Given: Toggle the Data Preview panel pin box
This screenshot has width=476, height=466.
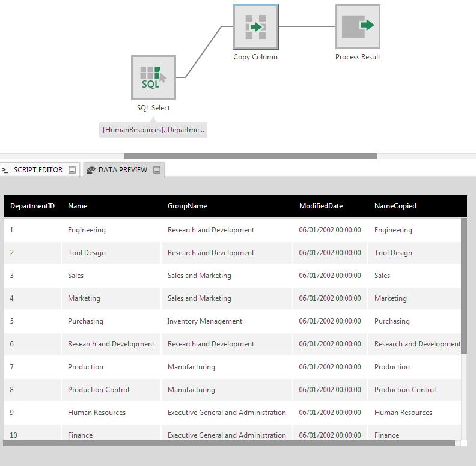Looking at the screenshot, I should [157, 170].
